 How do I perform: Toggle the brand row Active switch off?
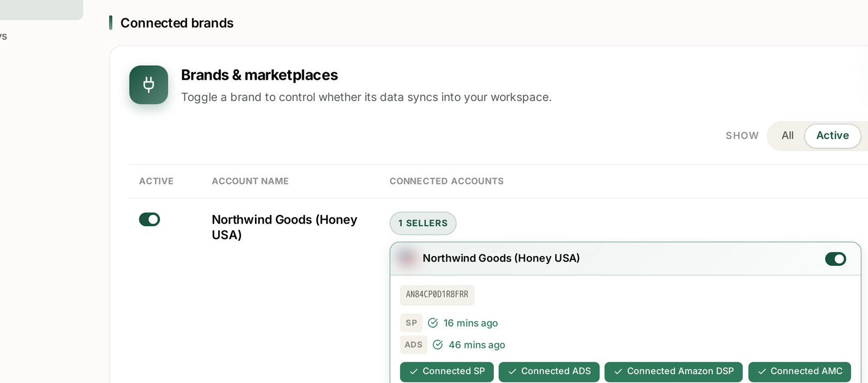click(x=150, y=219)
